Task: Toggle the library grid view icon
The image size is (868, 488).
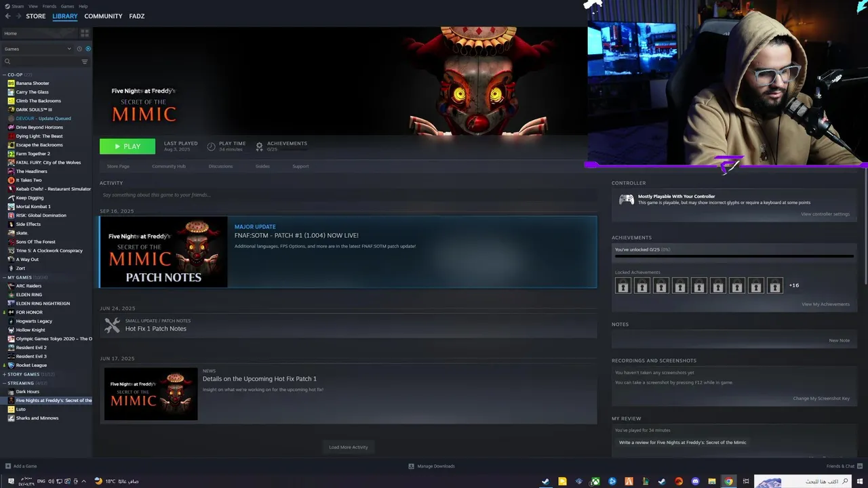Action: [x=85, y=33]
